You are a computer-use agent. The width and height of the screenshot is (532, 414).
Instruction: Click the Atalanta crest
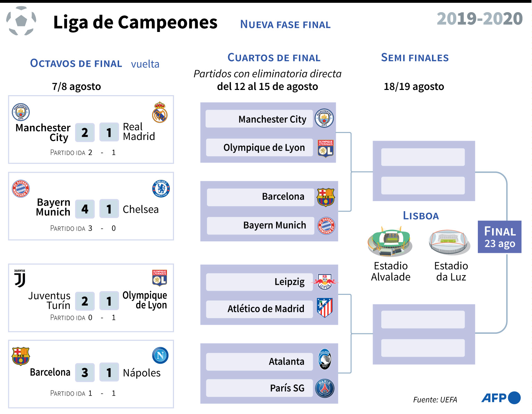pos(325,359)
